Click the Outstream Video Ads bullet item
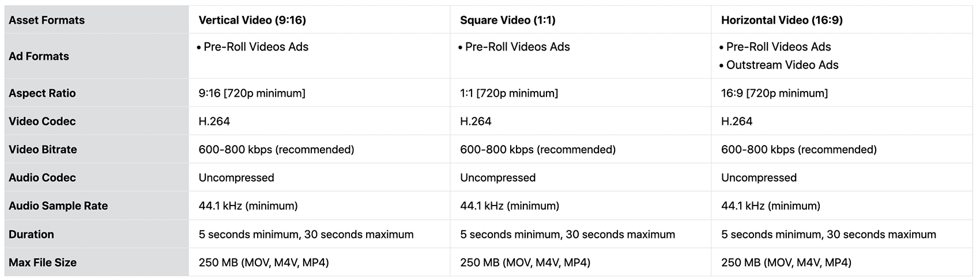 coord(782,65)
